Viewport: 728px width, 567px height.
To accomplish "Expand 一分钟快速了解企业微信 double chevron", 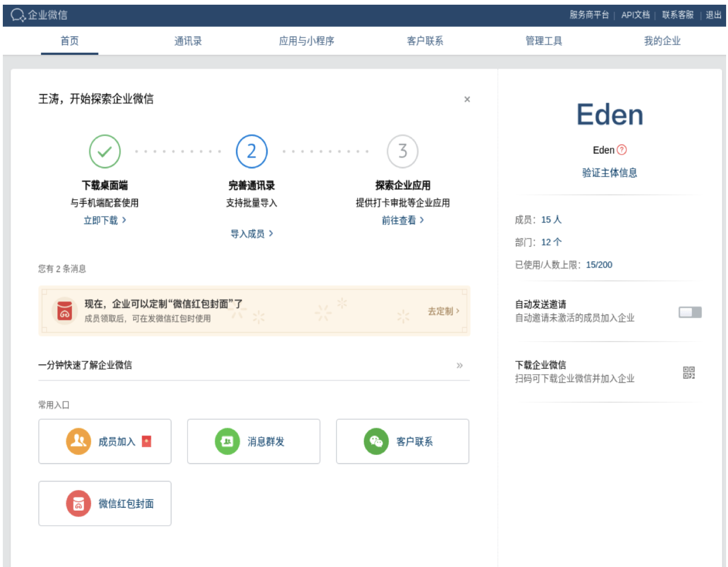I will [459, 365].
